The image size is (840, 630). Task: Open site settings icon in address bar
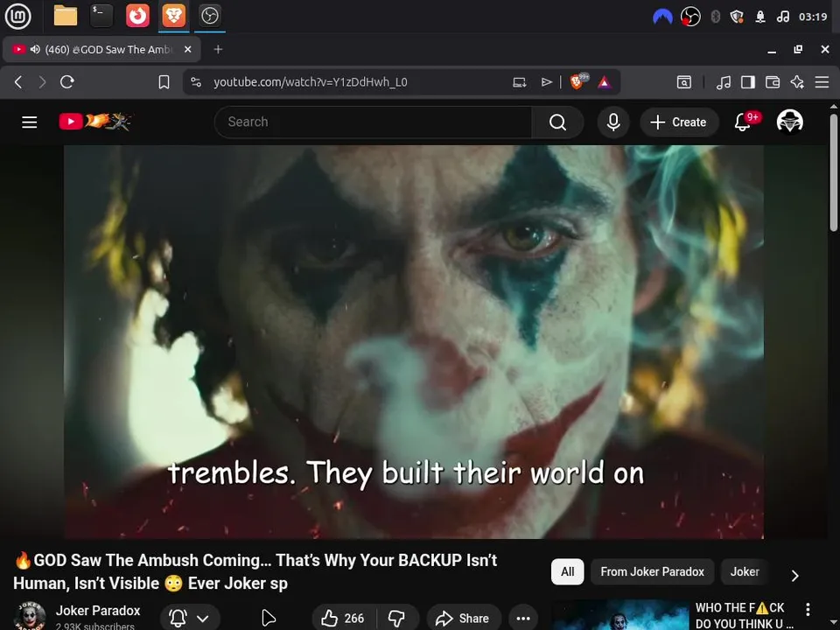196,82
